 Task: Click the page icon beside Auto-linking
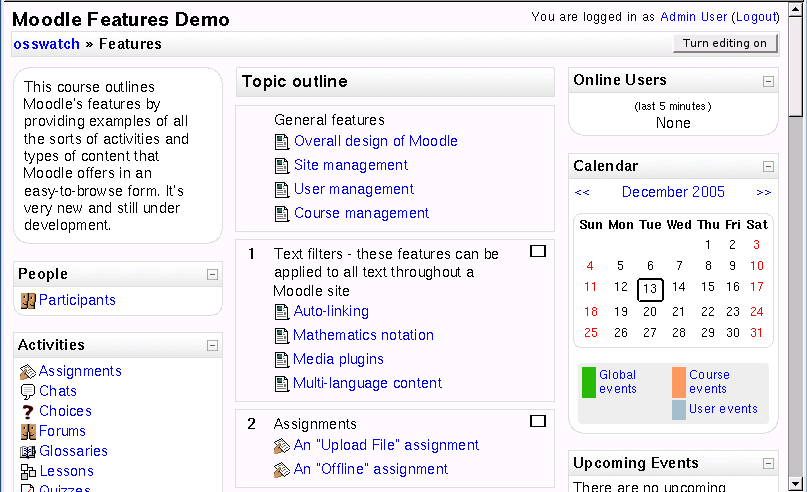[282, 312]
